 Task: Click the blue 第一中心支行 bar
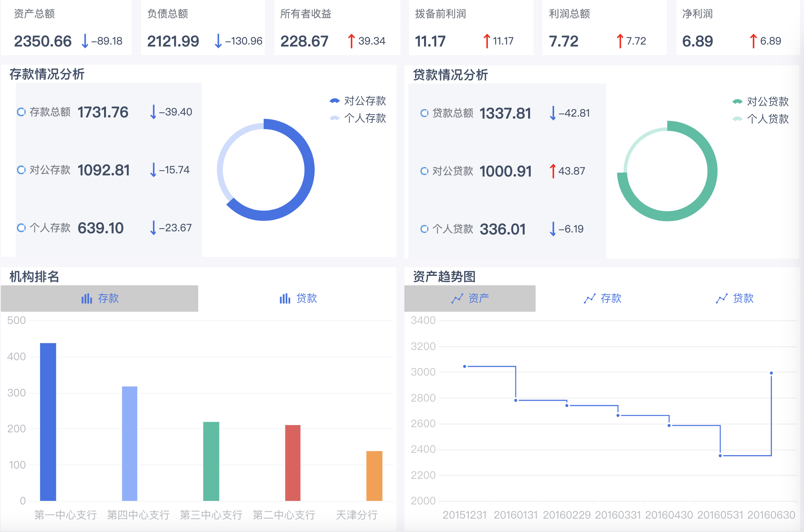click(x=48, y=422)
